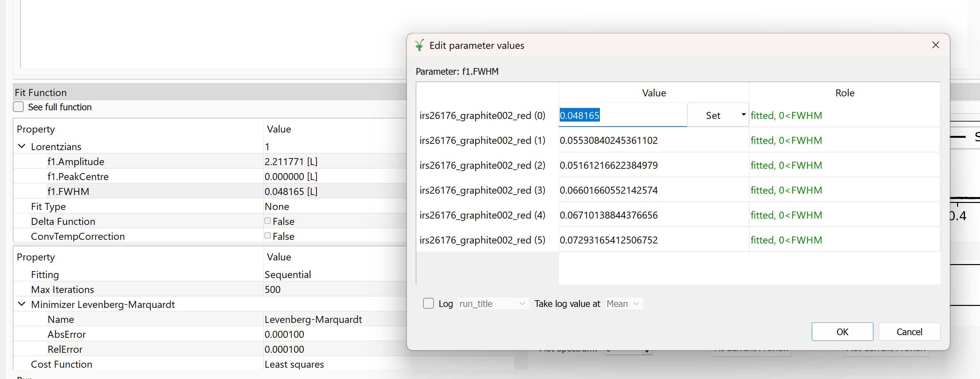Click the Role column header in dialog
The width and height of the screenshot is (980, 379).
pyautogui.click(x=845, y=93)
